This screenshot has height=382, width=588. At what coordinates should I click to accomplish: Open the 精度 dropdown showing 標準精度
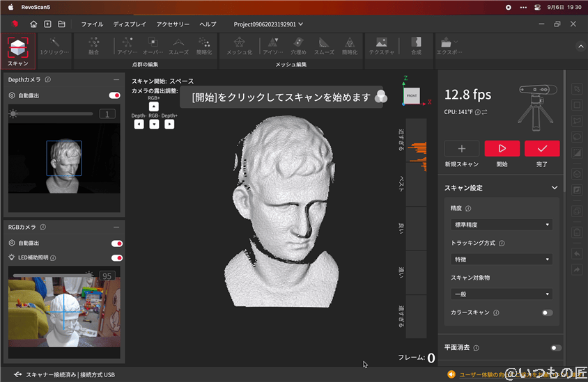501,225
